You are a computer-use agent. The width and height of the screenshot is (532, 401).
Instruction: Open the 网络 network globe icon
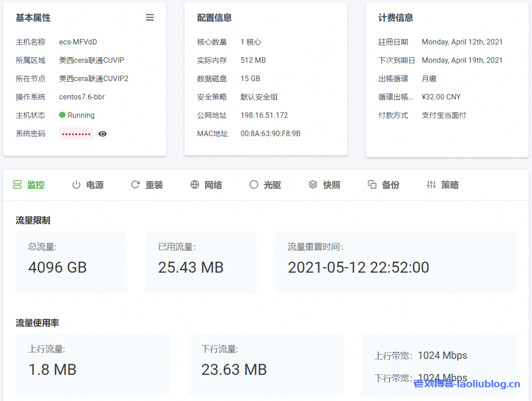[x=194, y=184]
